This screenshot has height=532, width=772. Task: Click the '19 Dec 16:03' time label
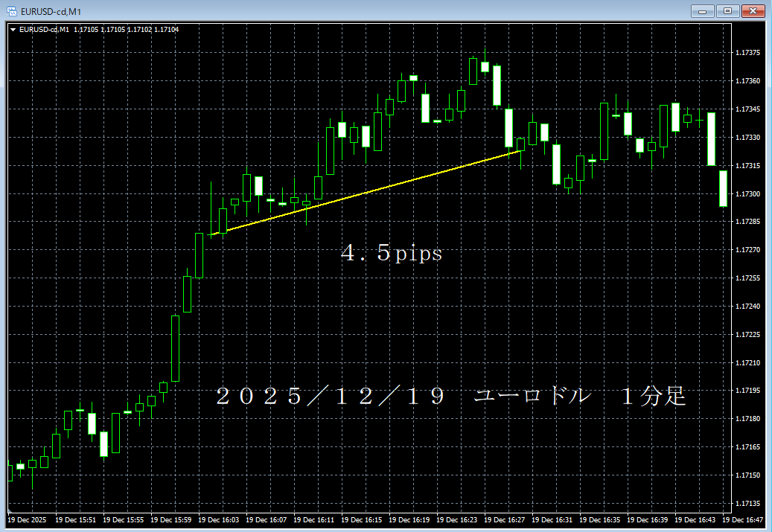pyautogui.click(x=219, y=519)
